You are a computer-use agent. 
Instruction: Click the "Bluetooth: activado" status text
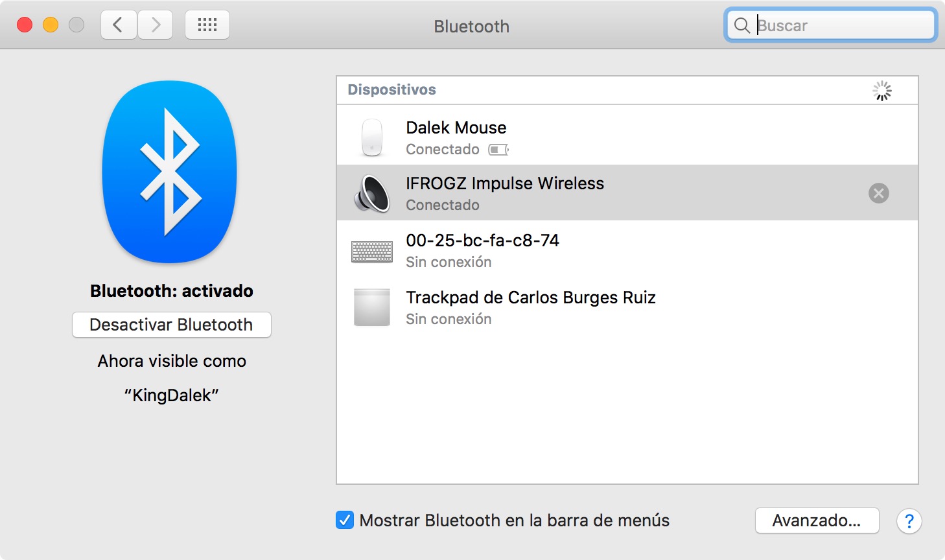click(172, 291)
